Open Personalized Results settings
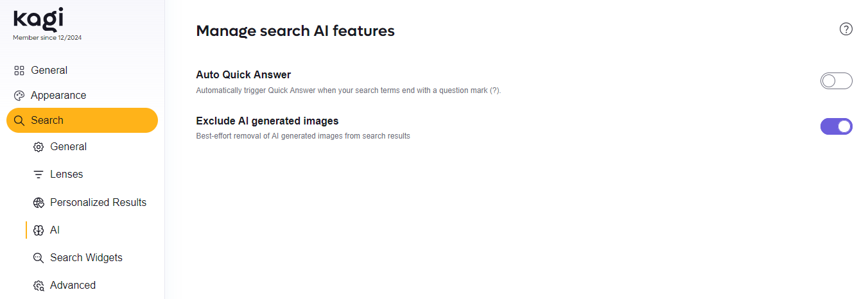This screenshot has height=299, width=868. click(x=98, y=203)
